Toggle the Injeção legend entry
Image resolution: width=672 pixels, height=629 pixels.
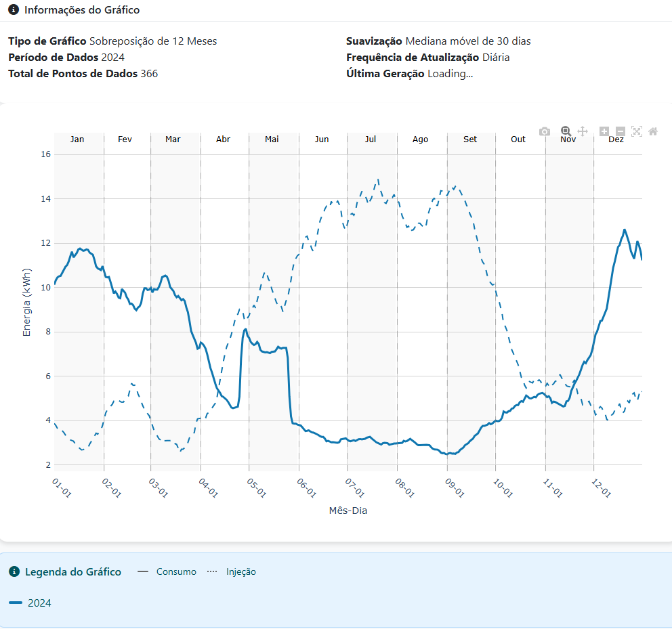[x=240, y=571]
